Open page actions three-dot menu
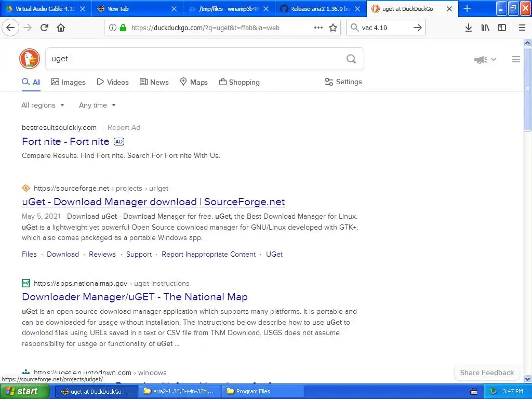Image resolution: width=532 pixels, height=399 pixels. 318,28
